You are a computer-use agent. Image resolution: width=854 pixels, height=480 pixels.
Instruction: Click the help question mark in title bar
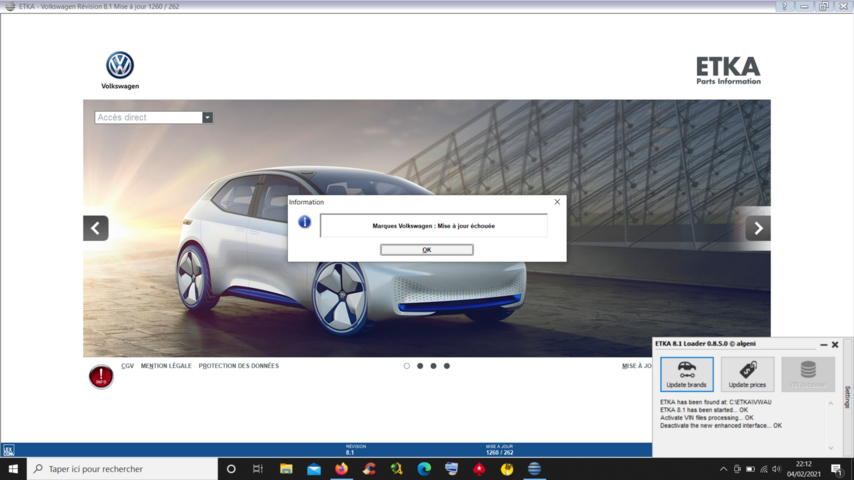tap(784, 6)
